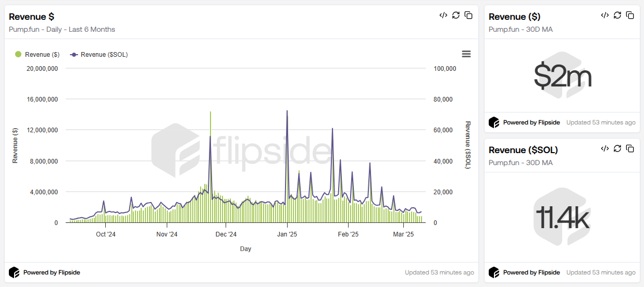Open embed code for Revenue ($) 30D MA card
The width and height of the screenshot is (644, 287).
[604, 15]
